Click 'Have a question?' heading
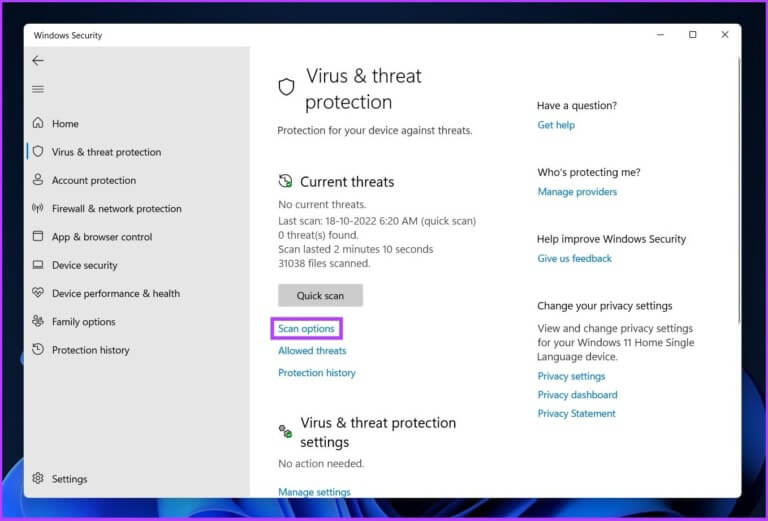This screenshot has width=768, height=521. click(x=576, y=105)
